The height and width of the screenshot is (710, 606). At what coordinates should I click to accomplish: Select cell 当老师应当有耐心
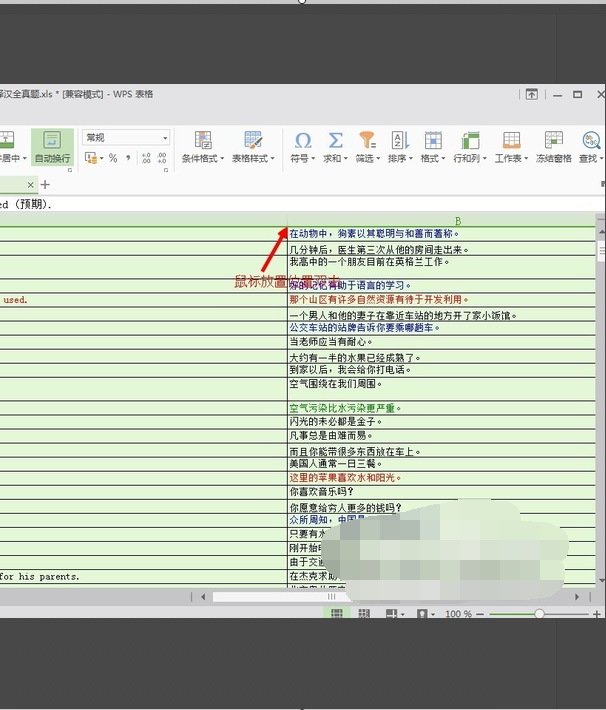[x=442, y=342]
